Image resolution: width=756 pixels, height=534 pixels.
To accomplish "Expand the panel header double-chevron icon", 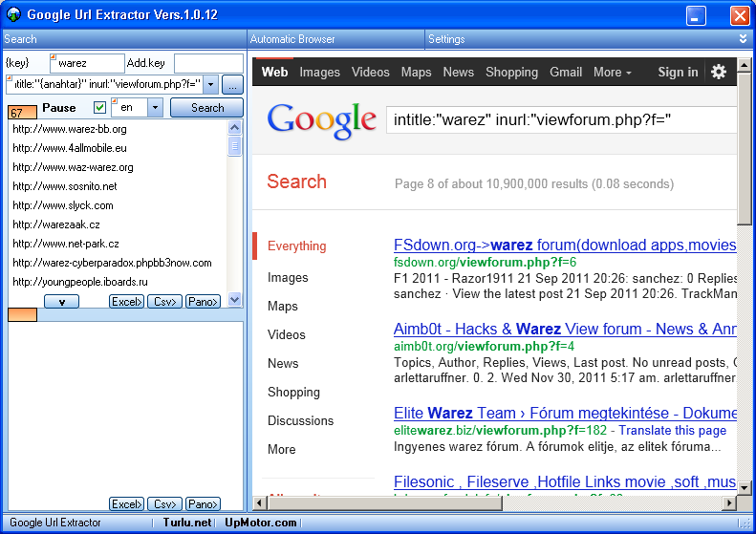I will [x=743, y=39].
